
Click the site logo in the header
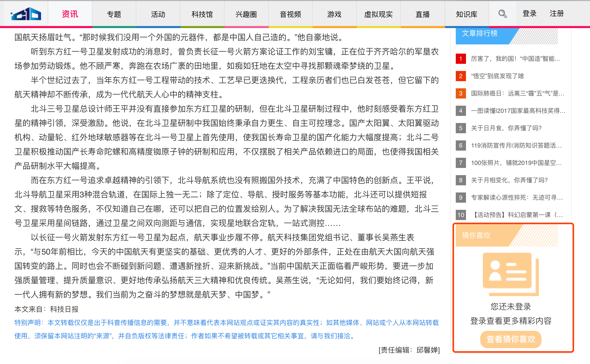(26, 14)
